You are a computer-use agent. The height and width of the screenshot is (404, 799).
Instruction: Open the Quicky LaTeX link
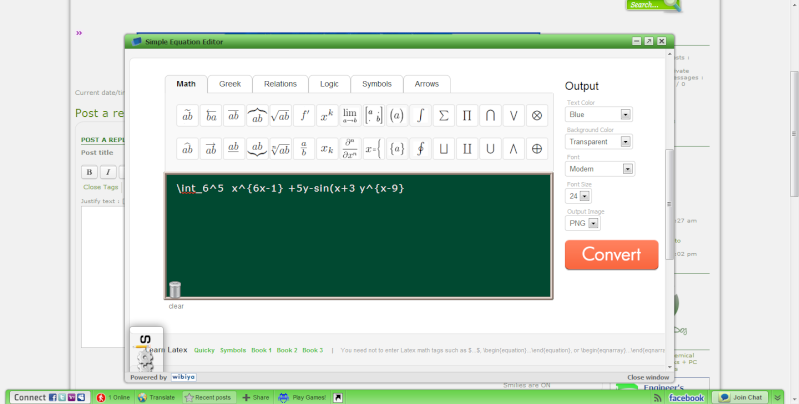(x=204, y=350)
